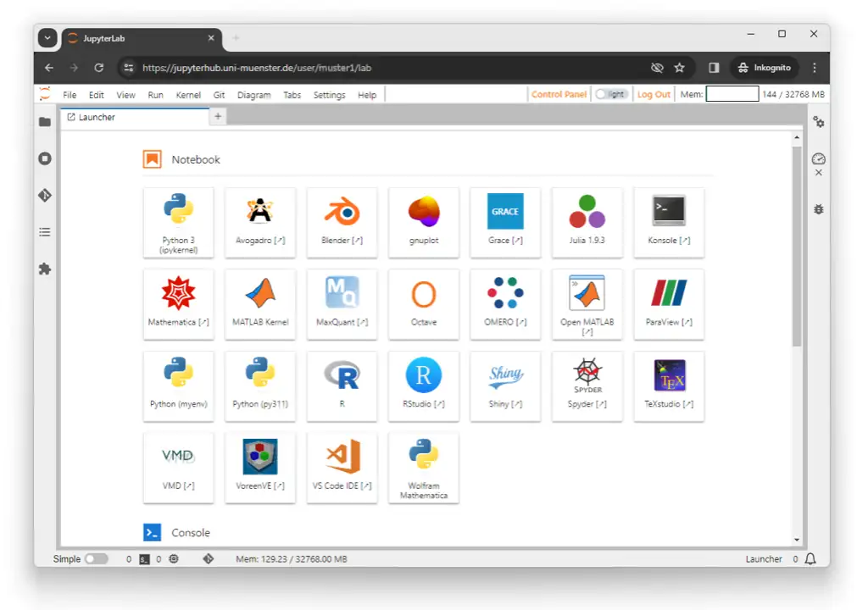Open Blender from the launcher
868x610 pixels.
(x=342, y=220)
